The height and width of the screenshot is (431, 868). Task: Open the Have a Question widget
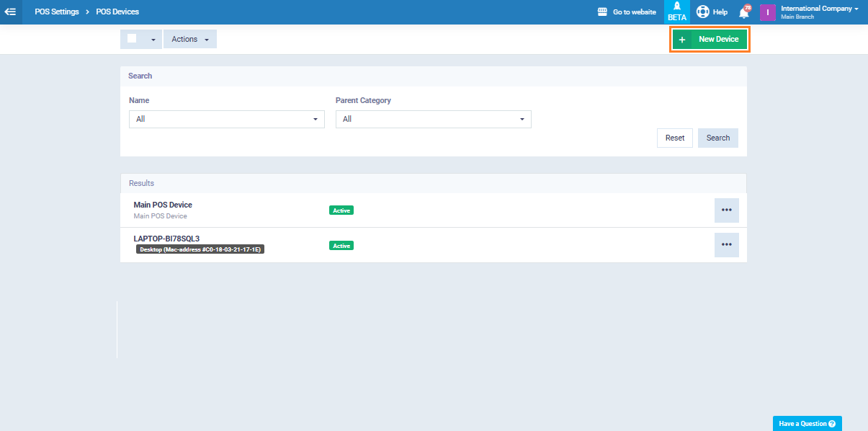[807, 424]
